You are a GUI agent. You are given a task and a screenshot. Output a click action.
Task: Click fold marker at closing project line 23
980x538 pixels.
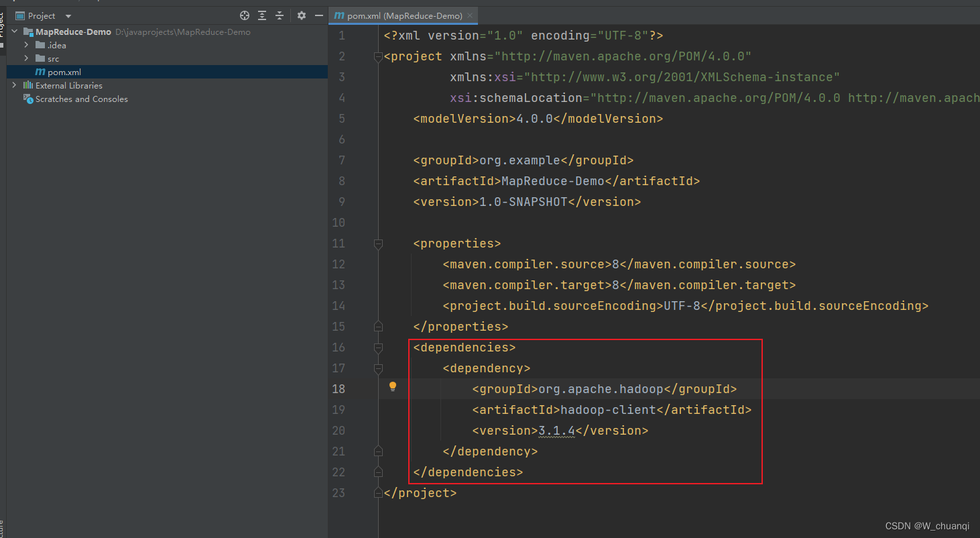pyautogui.click(x=378, y=493)
